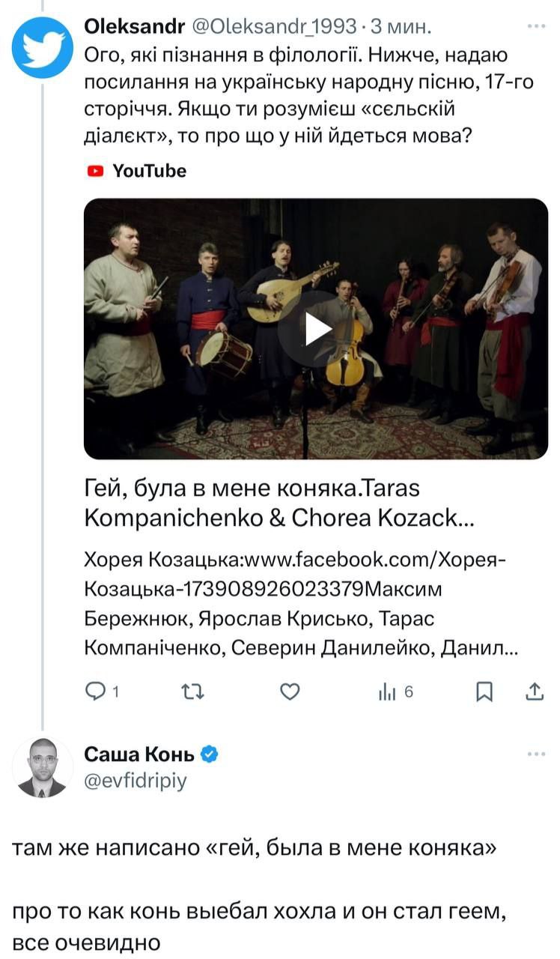This screenshot has width=560, height=959.
Task: Open the more options menu on Oleksandr's tweet
Action: 536,26
